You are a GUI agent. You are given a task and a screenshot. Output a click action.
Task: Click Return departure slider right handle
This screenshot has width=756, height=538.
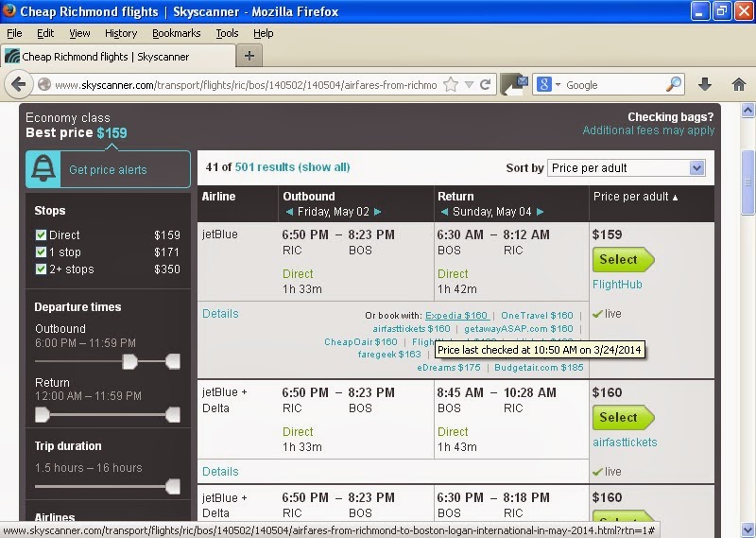pos(173,414)
